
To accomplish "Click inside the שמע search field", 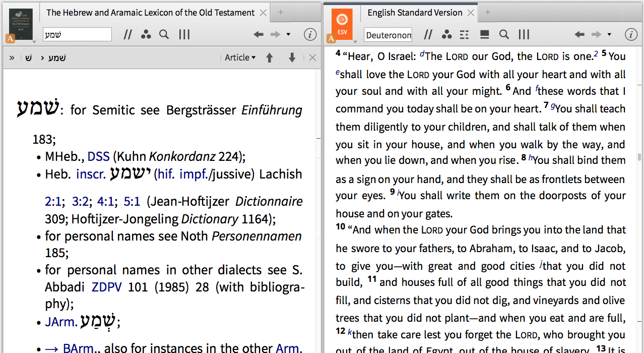I will (x=77, y=34).
